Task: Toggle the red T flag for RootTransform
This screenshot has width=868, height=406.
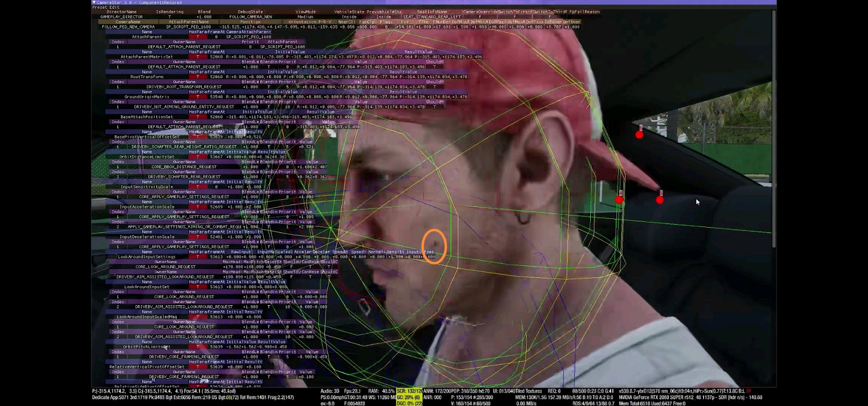Action: tap(197, 76)
